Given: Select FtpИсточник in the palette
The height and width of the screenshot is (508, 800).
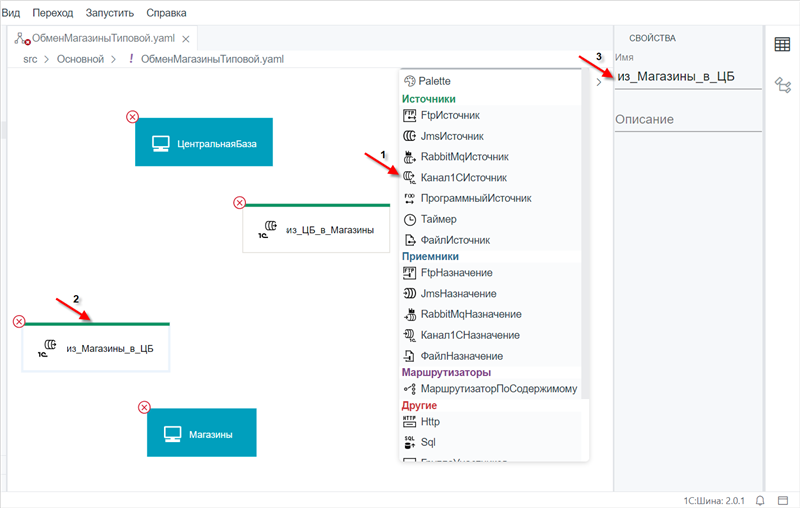Looking at the screenshot, I should tap(490, 115).
